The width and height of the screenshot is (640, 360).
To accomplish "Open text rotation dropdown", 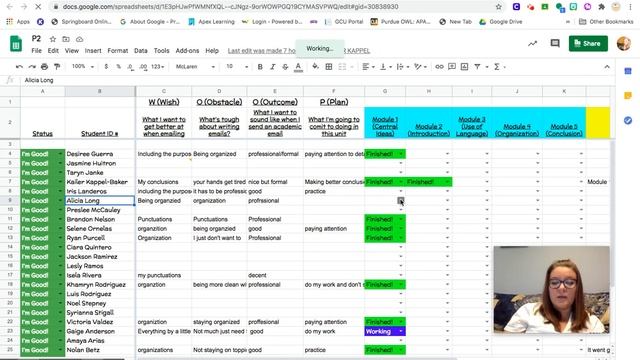I will click(x=420, y=67).
